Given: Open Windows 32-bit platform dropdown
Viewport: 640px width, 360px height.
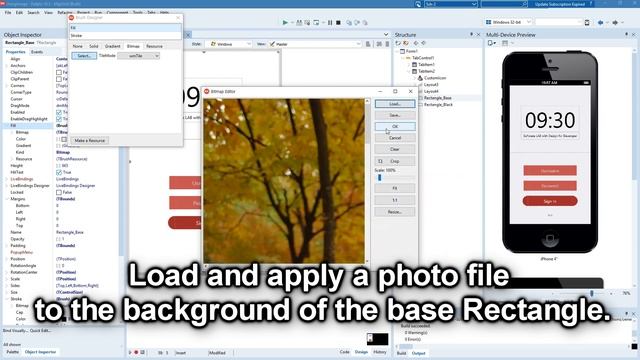Looking at the screenshot, I should pos(509,22).
